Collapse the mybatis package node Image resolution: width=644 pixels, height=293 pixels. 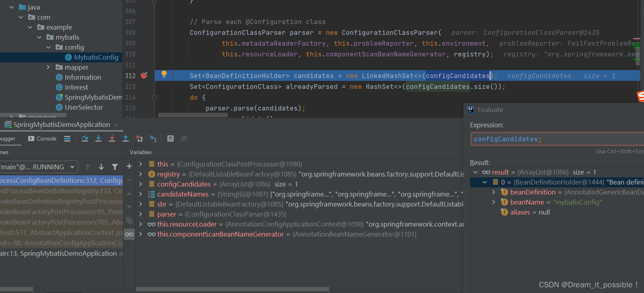click(x=39, y=37)
